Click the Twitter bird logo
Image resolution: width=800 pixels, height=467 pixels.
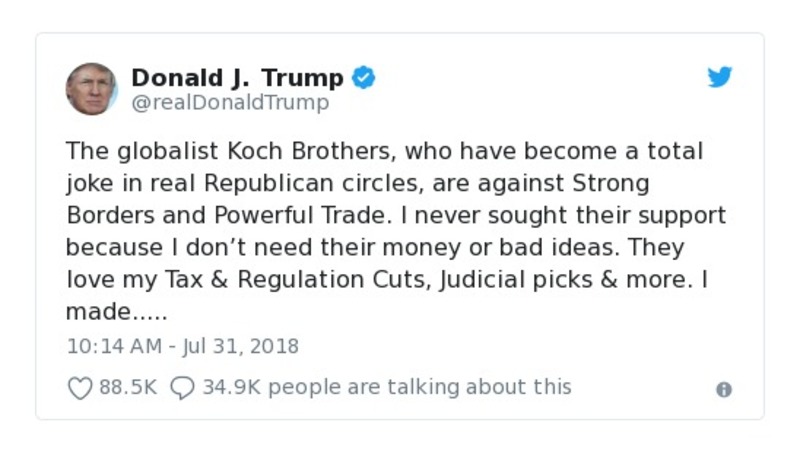pos(720,78)
